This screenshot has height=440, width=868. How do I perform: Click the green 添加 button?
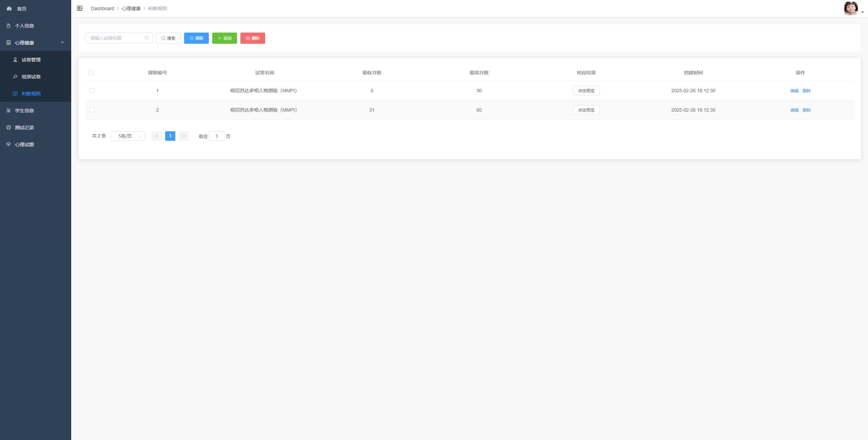pos(224,38)
